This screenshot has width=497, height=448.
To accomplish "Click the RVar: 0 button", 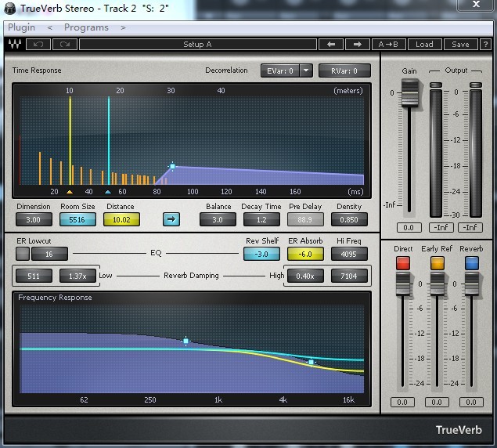I will click(344, 70).
